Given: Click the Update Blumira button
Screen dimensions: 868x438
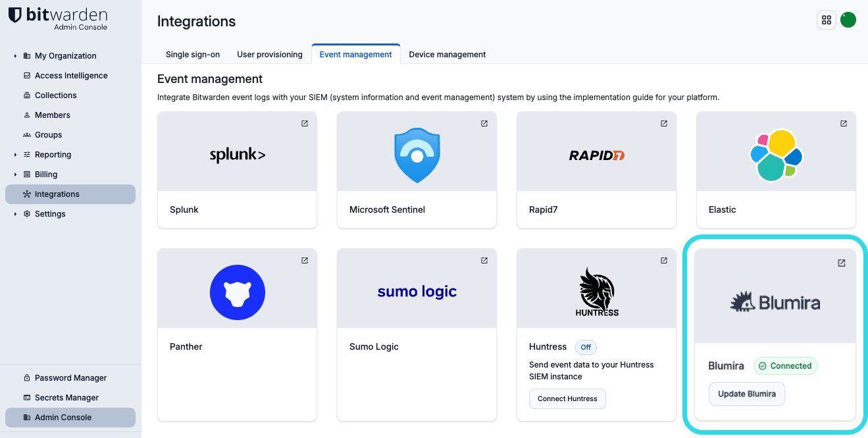Looking at the screenshot, I should point(747,394).
